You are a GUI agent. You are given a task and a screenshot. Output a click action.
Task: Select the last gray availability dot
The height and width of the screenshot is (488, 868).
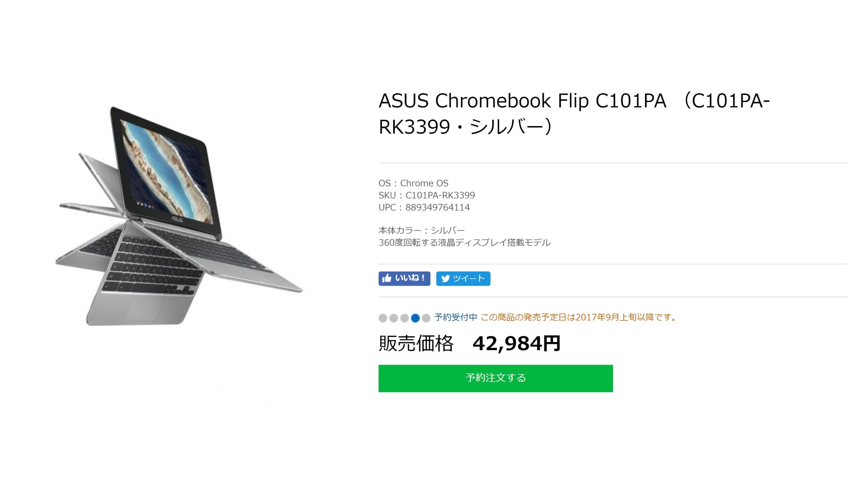click(426, 318)
